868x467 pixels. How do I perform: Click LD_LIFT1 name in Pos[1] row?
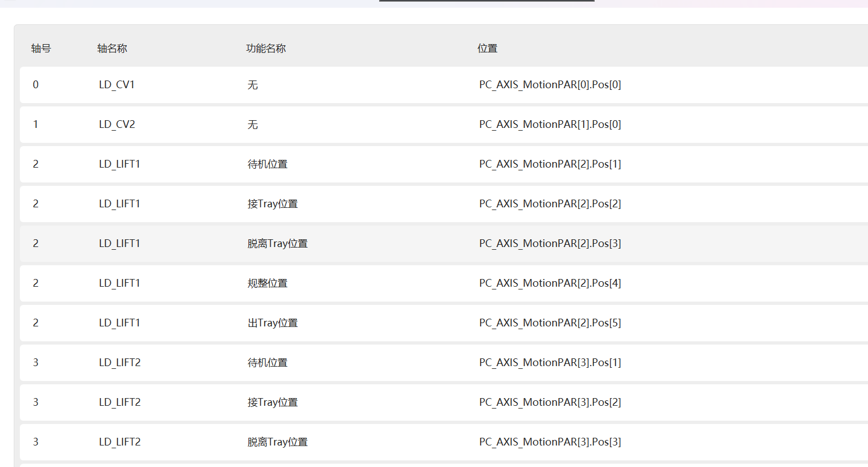click(120, 164)
